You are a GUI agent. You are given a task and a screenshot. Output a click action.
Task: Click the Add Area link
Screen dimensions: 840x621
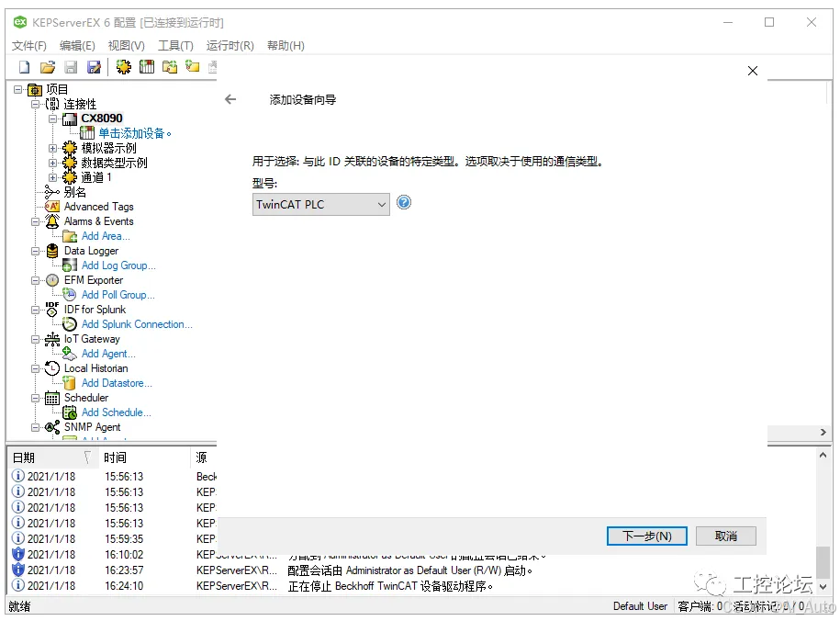(x=106, y=236)
